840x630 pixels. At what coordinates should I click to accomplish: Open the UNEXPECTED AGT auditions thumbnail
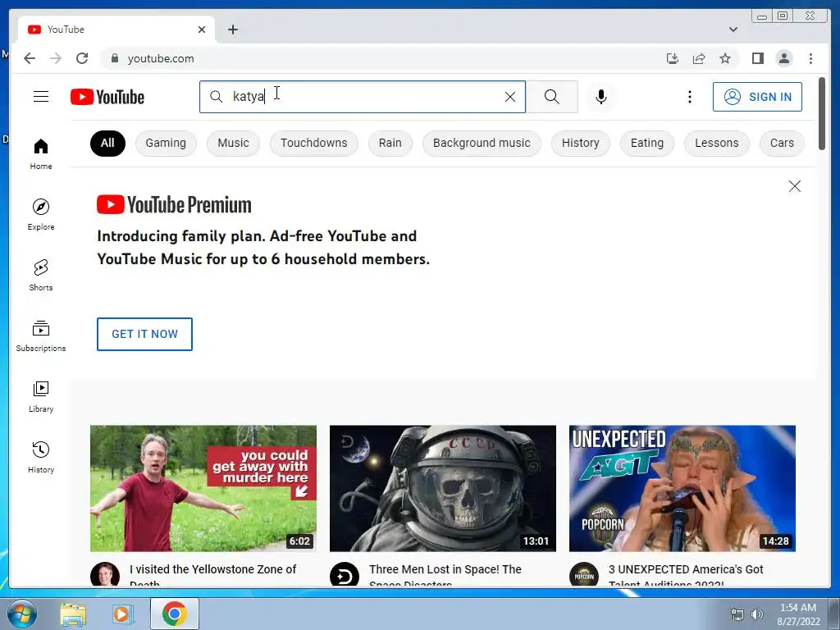[x=682, y=488]
